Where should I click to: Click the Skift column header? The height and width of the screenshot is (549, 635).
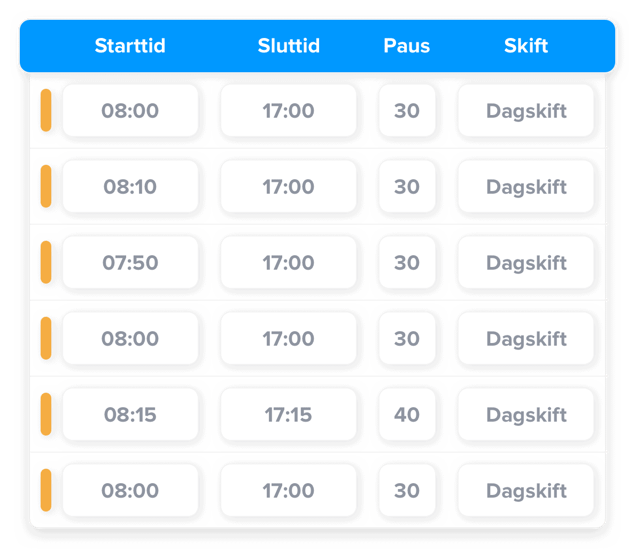pyautogui.click(x=526, y=46)
